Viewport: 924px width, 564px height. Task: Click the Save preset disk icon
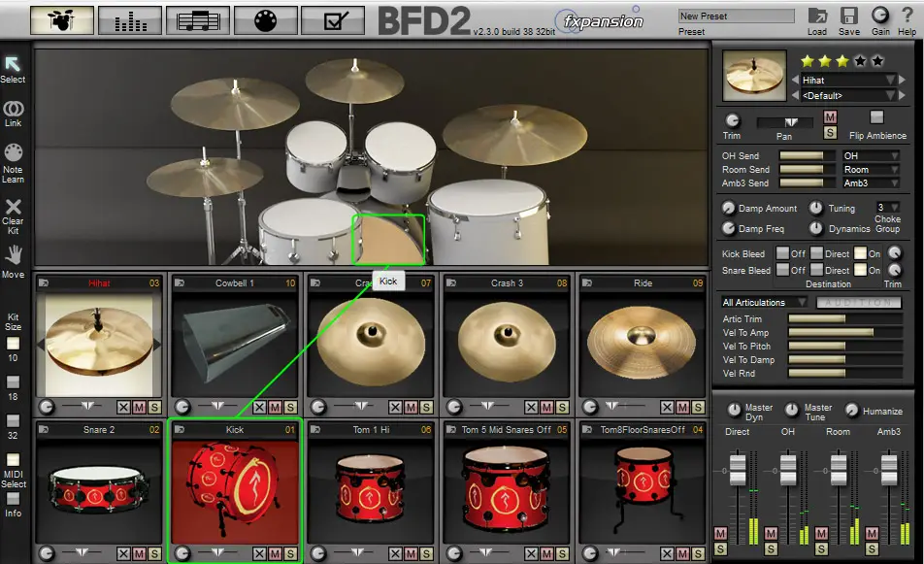coord(848,16)
